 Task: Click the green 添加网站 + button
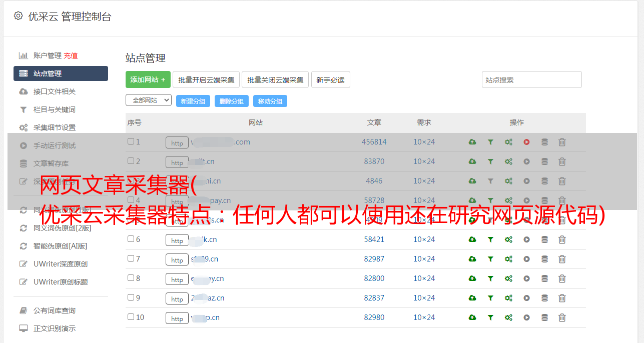pos(148,79)
